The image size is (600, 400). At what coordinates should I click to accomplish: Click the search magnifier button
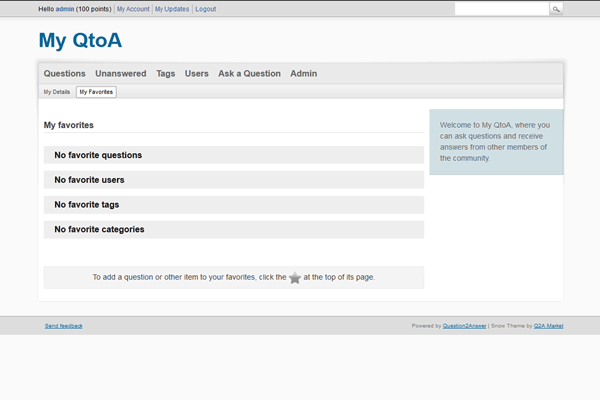[x=556, y=8]
